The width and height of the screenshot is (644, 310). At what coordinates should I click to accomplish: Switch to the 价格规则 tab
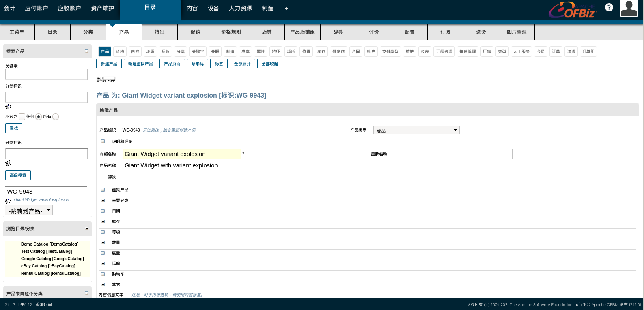pos(231,32)
